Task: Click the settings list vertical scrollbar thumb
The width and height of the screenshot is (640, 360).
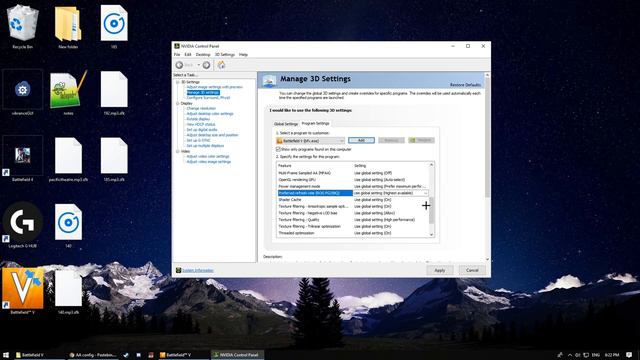Action: [431, 210]
